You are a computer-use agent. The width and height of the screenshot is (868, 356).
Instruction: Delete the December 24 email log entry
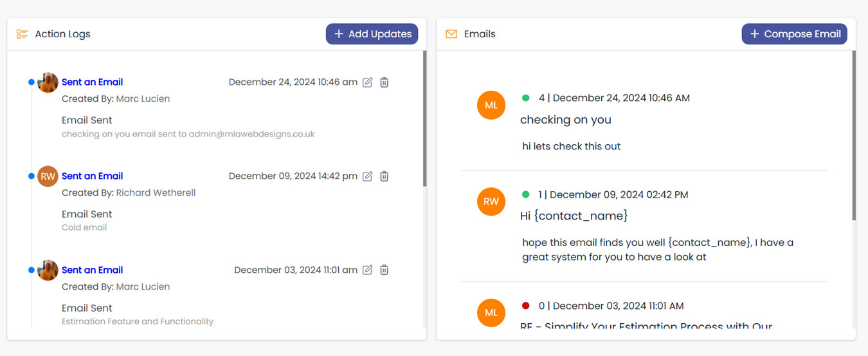click(384, 82)
